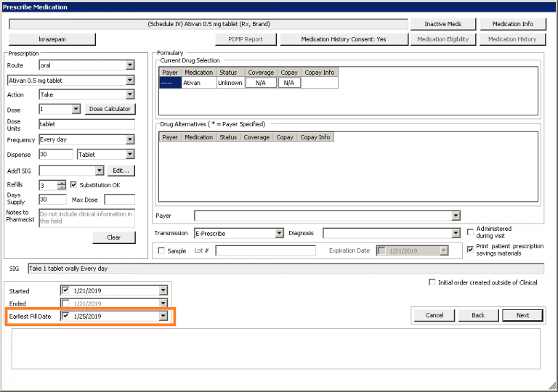This screenshot has width=558, height=392.
Task: Click the Schedule IV Ativan medication title bar
Action: pos(209,24)
